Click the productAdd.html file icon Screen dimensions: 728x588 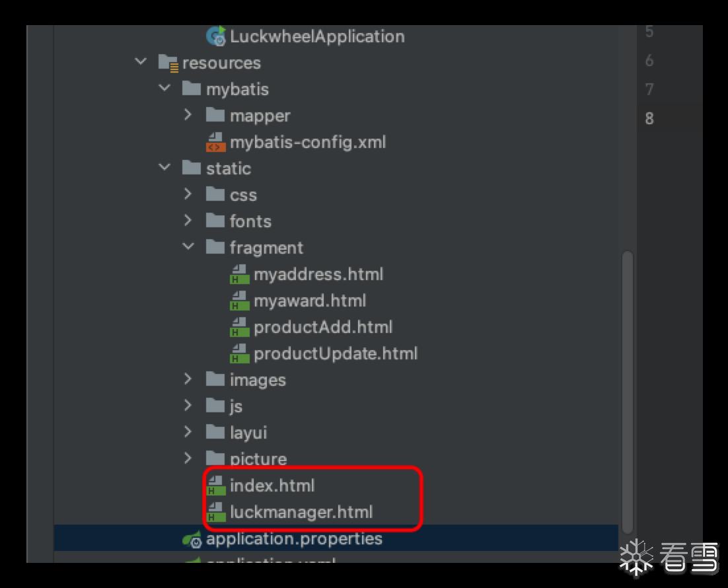point(240,327)
